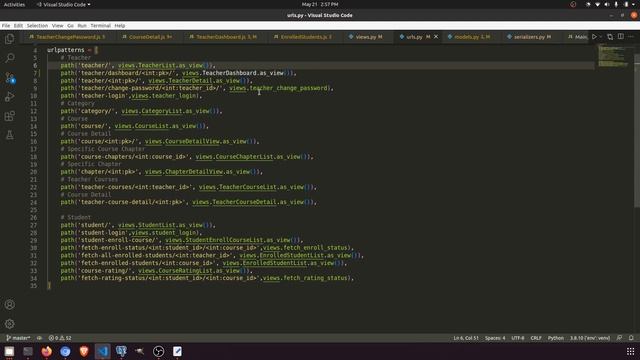Open the Extensions view
This screenshot has height=360, width=640.
point(9,116)
